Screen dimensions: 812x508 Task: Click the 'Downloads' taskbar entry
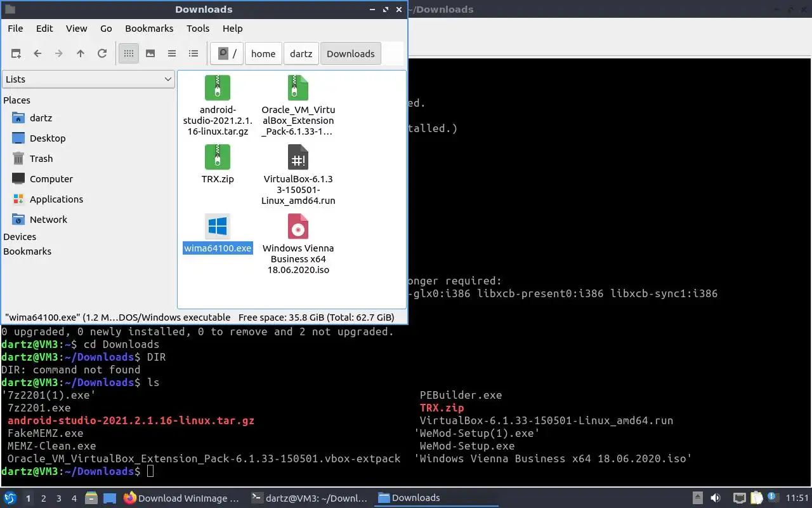pyautogui.click(x=436, y=498)
